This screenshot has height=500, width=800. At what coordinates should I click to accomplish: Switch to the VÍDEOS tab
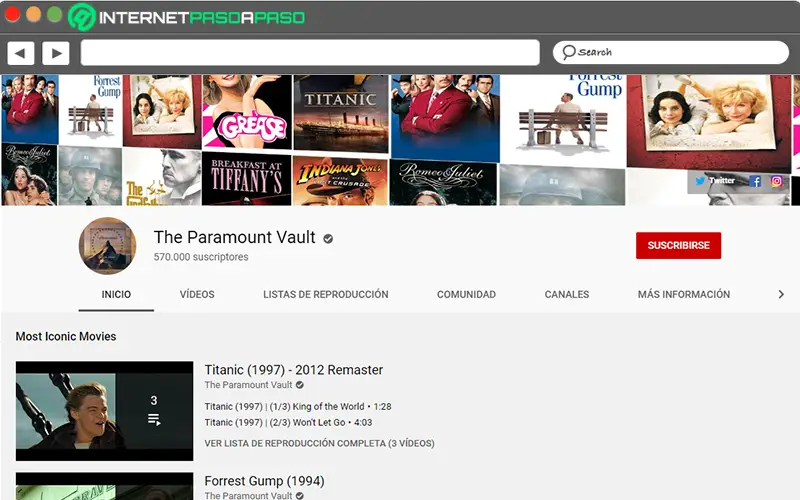click(197, 294)
